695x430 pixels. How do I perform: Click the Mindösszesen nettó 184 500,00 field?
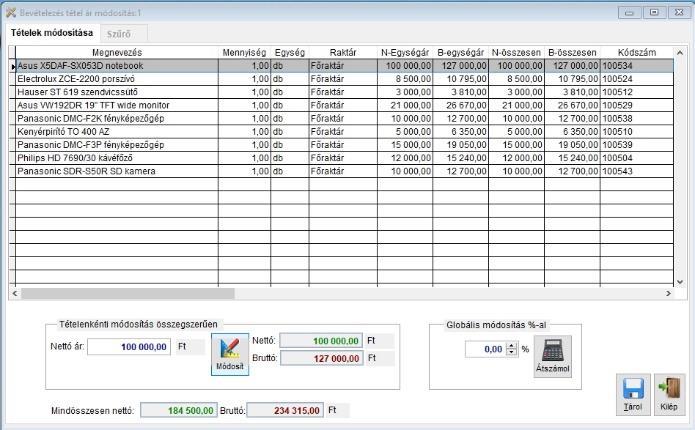[x=179, y=410]
